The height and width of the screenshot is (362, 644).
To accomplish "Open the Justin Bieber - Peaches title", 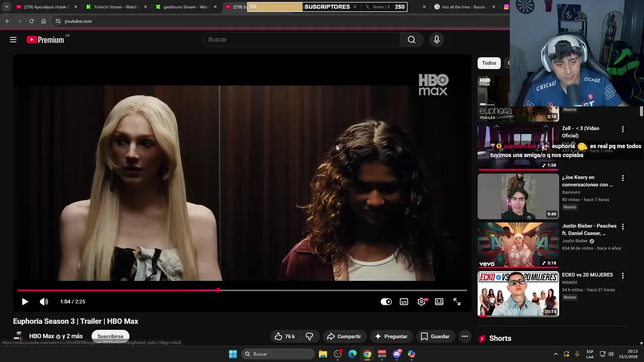I will pyautogui.click(x=589, y=230).
